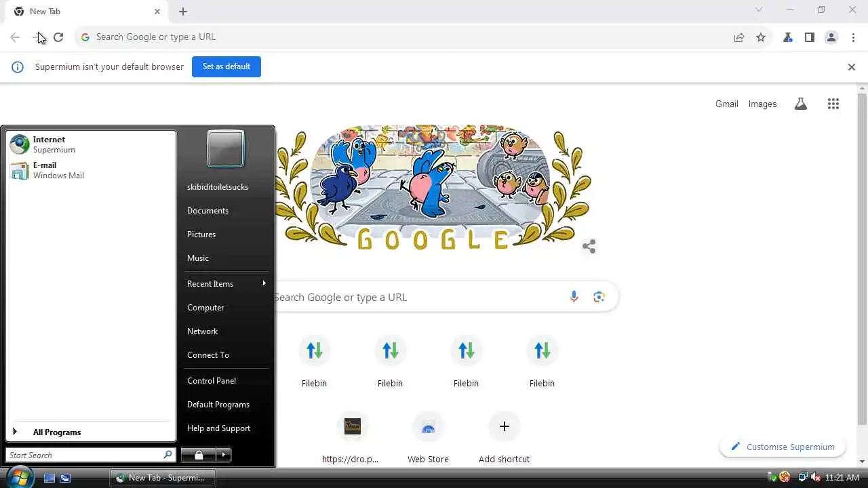The image size is (868, 488).
Task: Open Search Labs flask icon on page
Action: 801,104
